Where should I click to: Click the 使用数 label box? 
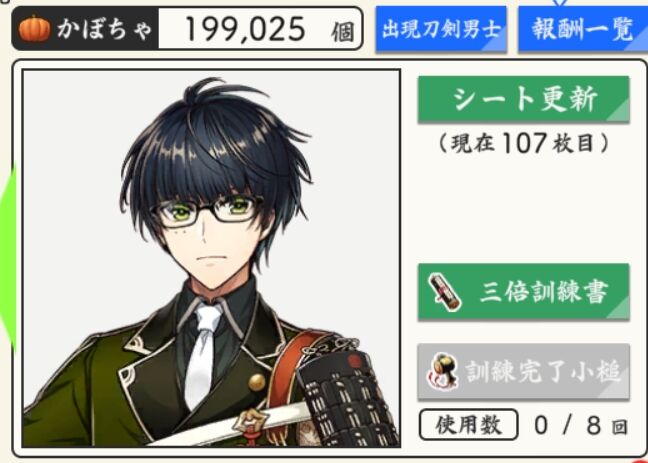[x=468, y=425]
